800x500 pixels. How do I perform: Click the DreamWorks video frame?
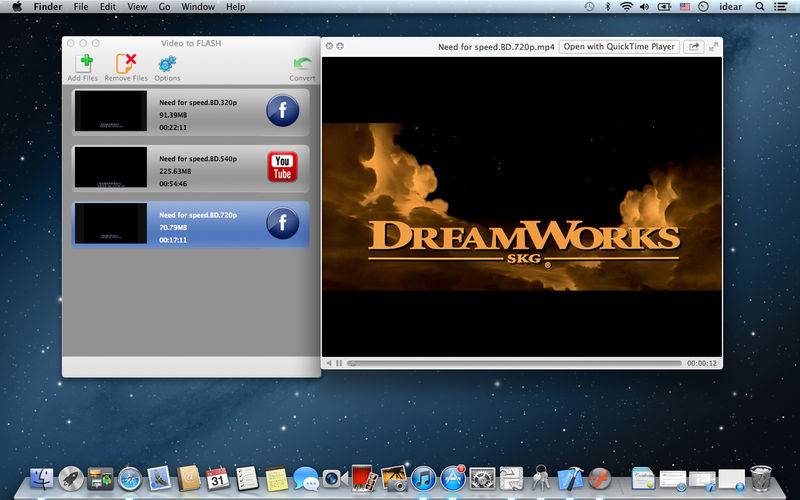click(x=522, y=207)
